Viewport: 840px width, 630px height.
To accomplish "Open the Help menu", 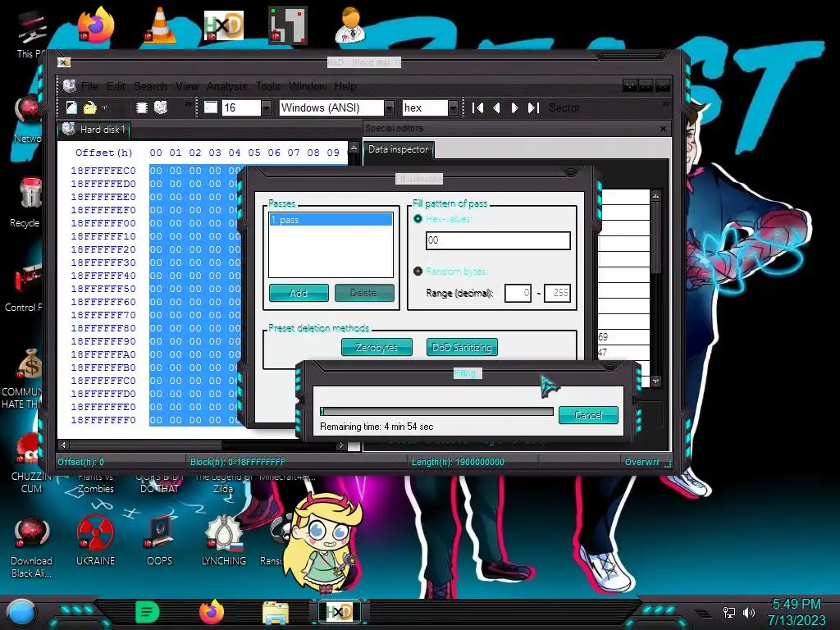I will [x=345, y=86].
